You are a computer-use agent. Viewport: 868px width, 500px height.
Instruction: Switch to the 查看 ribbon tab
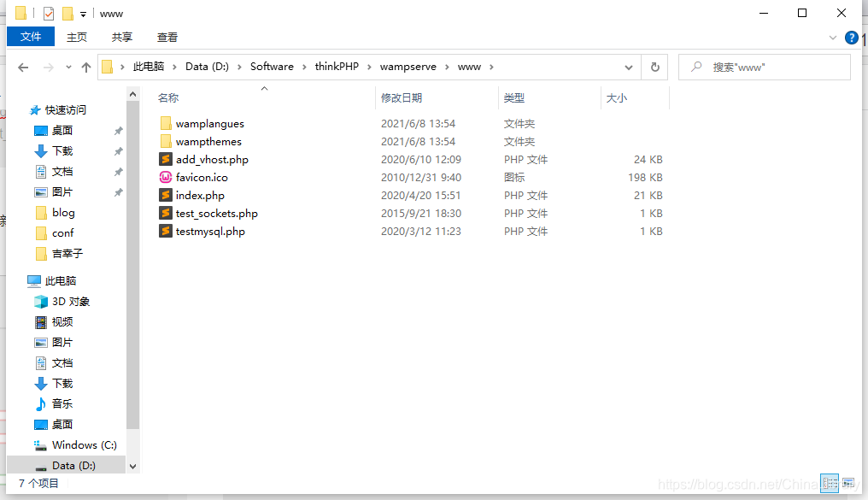tap(167, 37)
